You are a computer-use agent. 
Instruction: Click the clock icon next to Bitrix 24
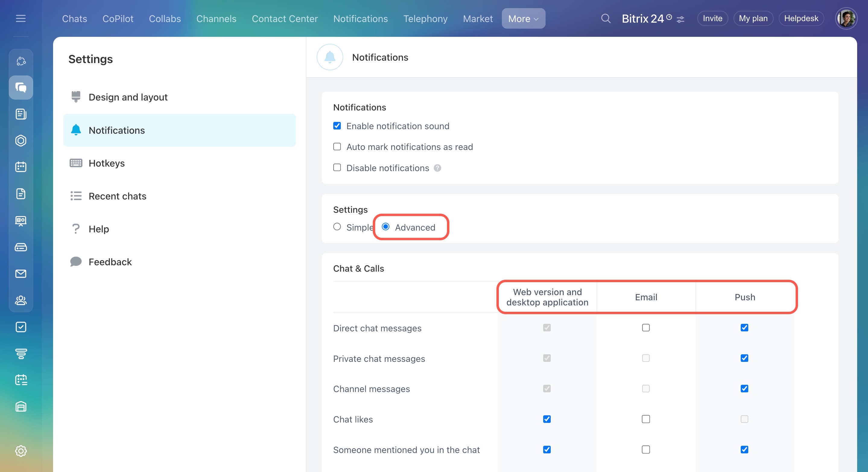click(x=669, y=17)
